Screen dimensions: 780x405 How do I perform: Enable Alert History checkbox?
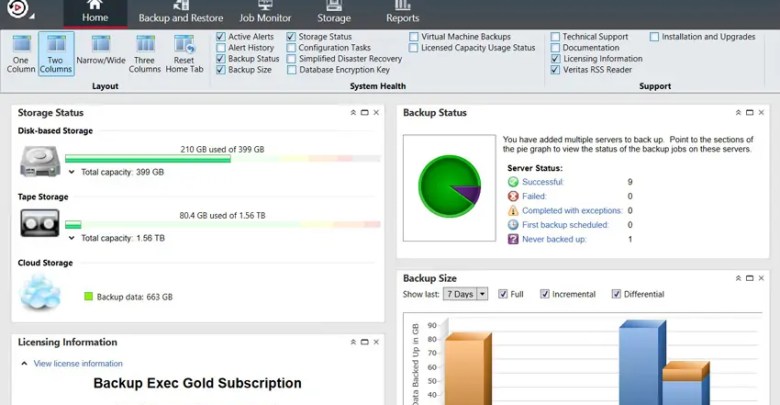click(x=221, y=48)
